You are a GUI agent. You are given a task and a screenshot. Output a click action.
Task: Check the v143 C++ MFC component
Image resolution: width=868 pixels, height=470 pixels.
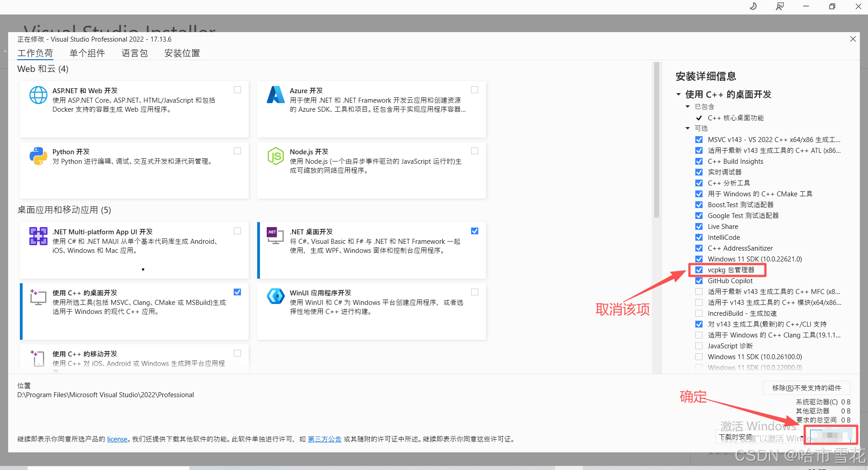pos(699,292)
